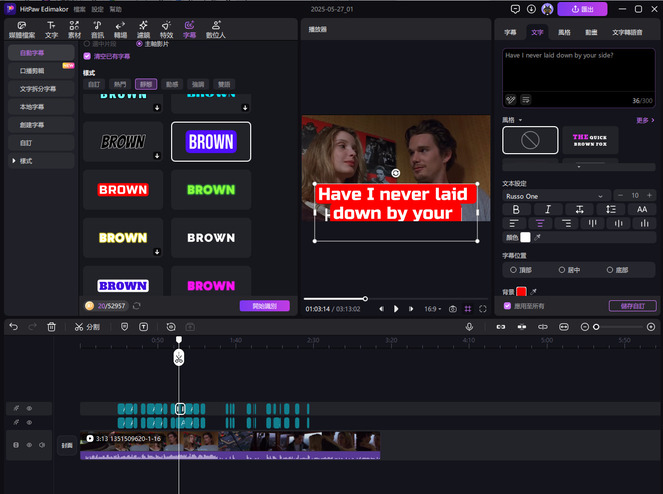The image size is (663, 494).
Task: Expand the style presets list with the down arrow bar
Action: (x=579, y=167)
